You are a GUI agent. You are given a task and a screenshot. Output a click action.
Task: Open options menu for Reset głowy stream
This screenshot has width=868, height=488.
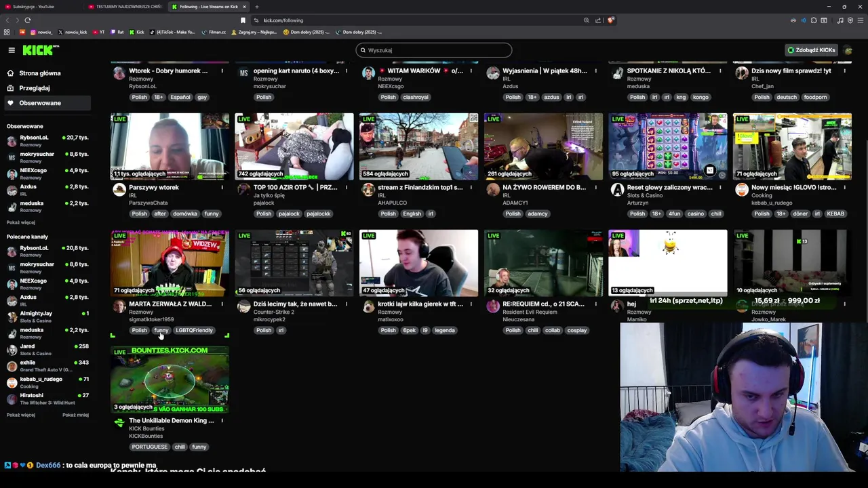[x=720, y=188]
